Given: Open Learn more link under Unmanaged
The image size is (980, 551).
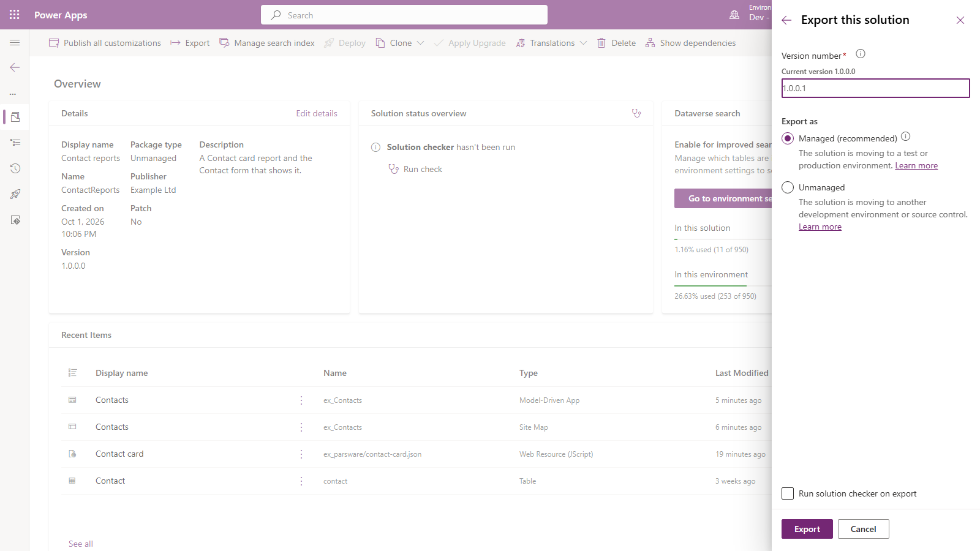Looking at the screenshot, I should [820, 227].
